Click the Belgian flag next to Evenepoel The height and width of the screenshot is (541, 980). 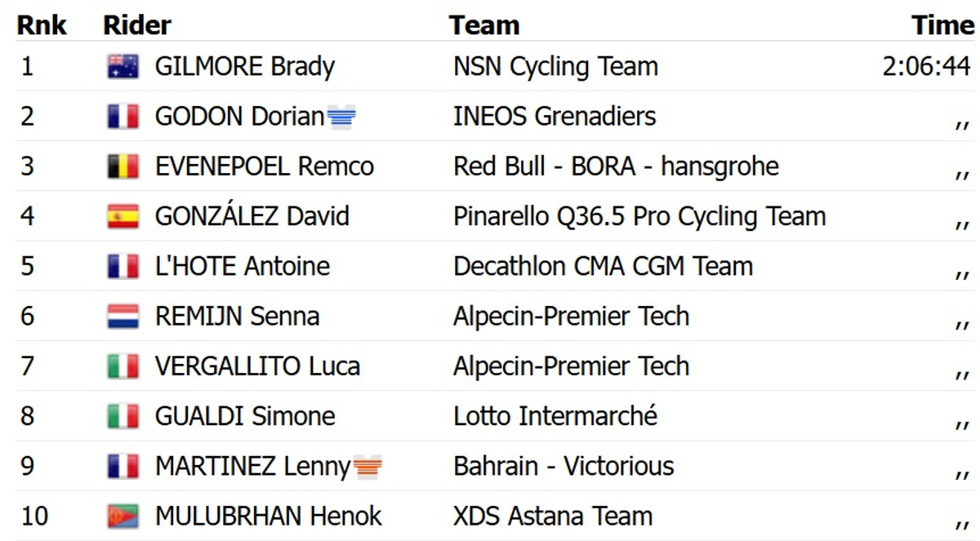(122, 166)
